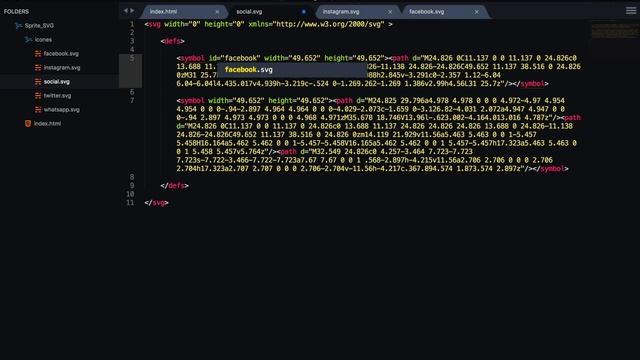Viewport: 640px width, 360px height.
Task: Click the FOLDERS sidebar heading
Action: pos(16,11)
